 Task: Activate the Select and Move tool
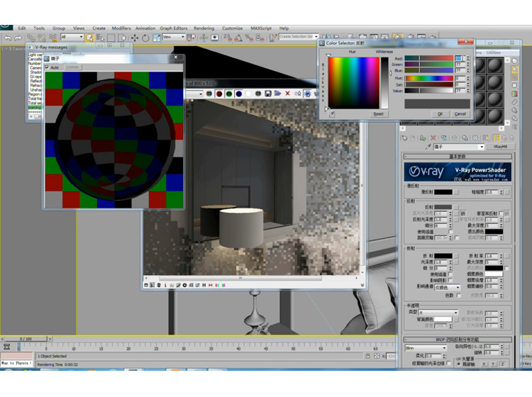(x=135, y=38)
